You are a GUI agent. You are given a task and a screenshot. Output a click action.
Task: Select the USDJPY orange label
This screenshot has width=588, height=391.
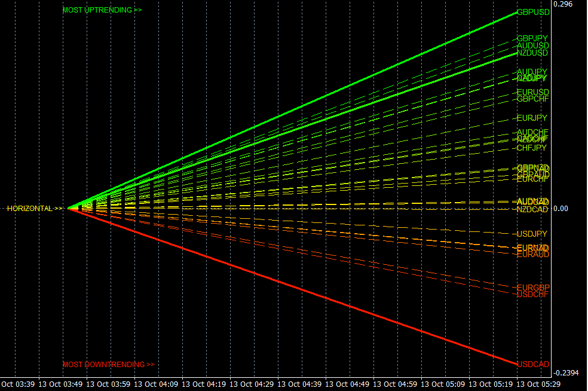click(532, 234)
